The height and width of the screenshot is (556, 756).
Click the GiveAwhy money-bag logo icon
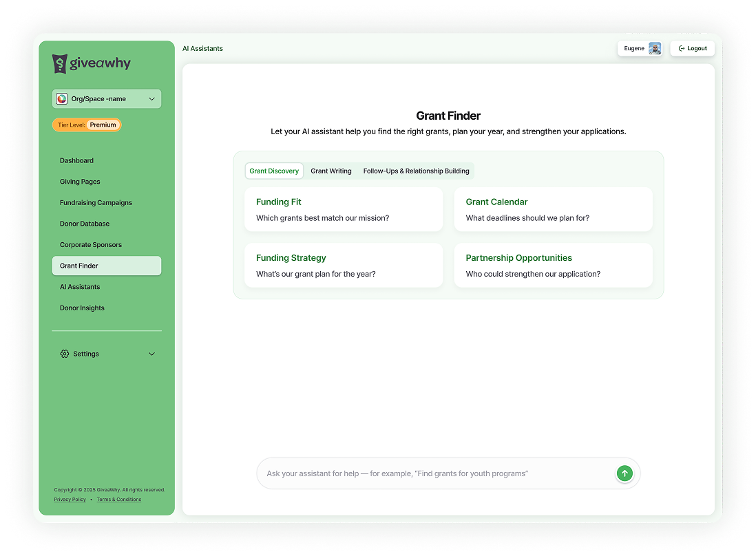(60, 63)
